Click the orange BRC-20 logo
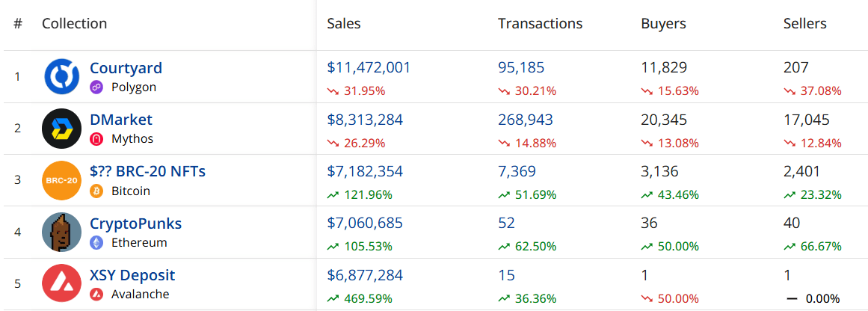 click(x=61, y=180)
